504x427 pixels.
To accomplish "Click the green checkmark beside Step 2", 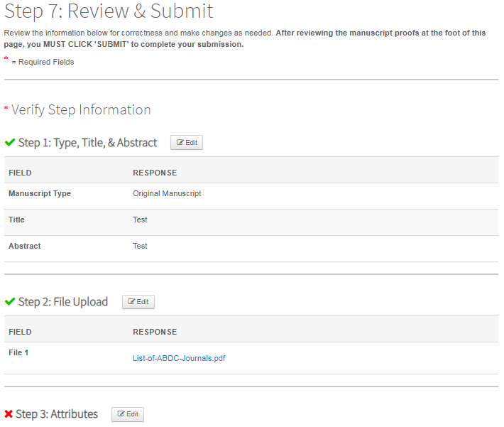I will (x=10, y=302).
